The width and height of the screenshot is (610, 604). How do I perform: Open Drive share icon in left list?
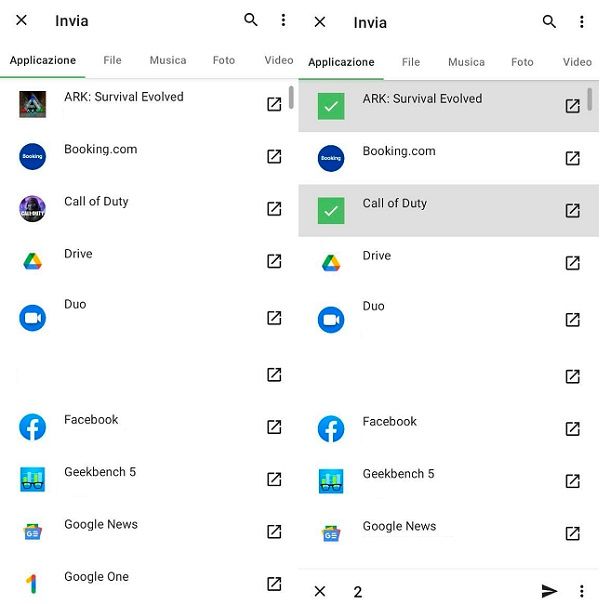pyautogui.click(x=274, y=261)
